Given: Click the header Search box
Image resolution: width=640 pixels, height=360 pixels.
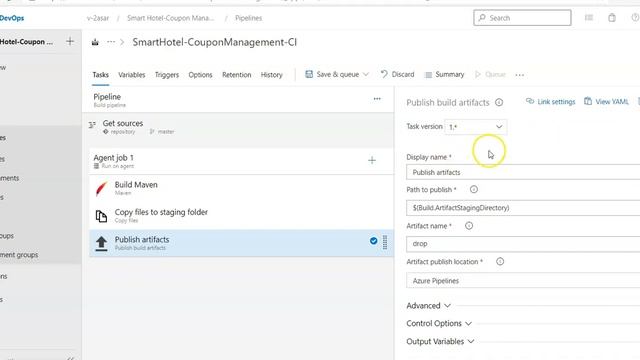Looking at the screenshot, I should pyautogui.click(x=522, y=18).
